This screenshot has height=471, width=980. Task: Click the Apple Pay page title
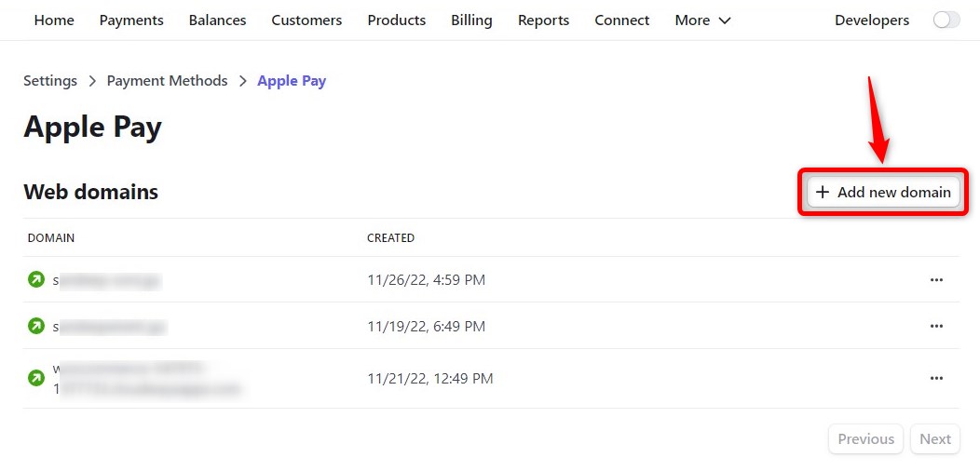tap(92, 128)
